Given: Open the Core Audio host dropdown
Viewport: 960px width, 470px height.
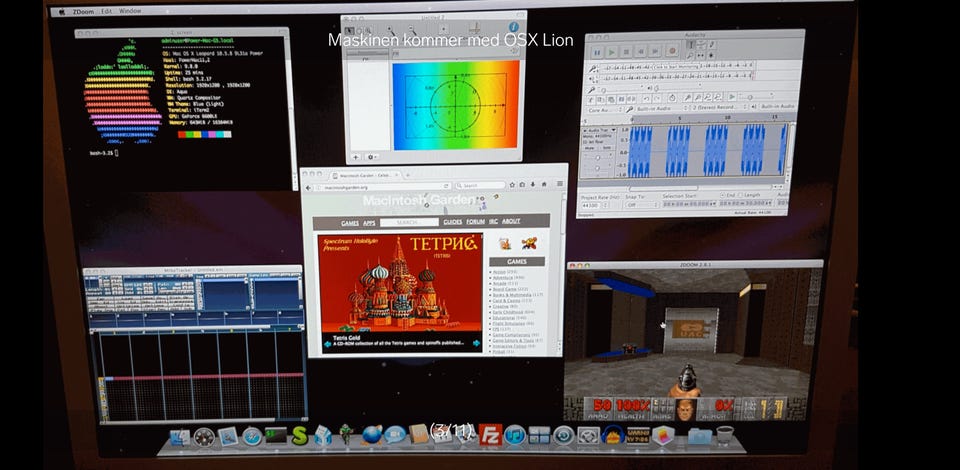Looking at the screenshot, I should click(x=604, y=109).
